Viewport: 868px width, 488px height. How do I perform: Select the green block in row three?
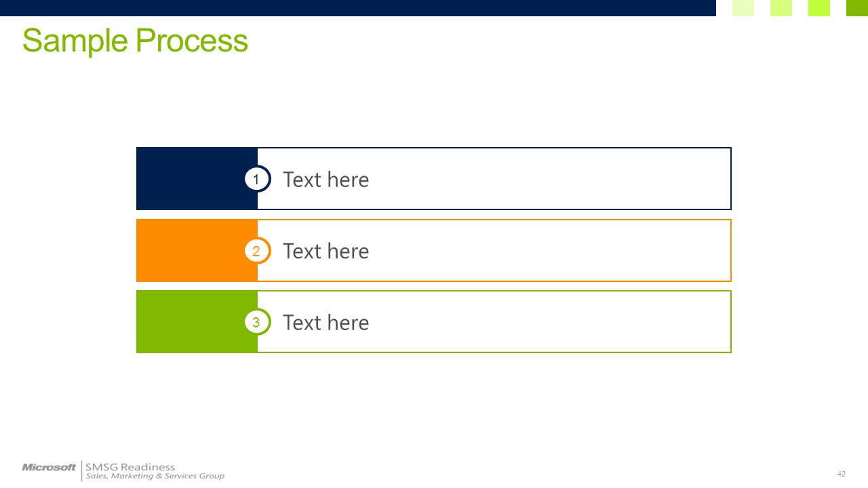coord(197,321)
